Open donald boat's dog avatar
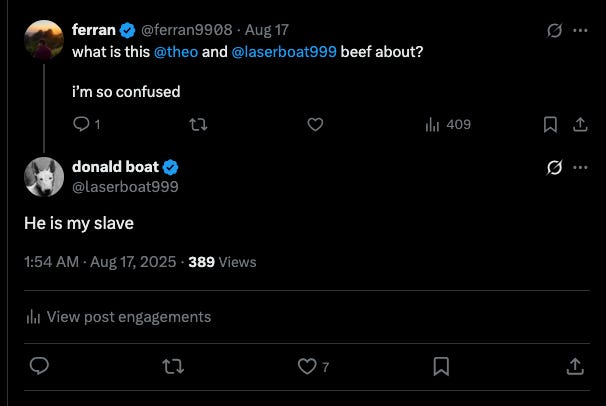The width and height of the screenshot is (606, 406). tap(44, 177)
